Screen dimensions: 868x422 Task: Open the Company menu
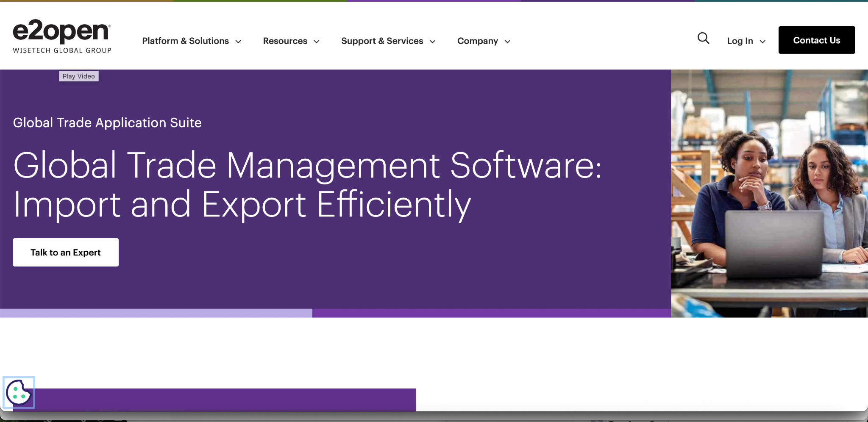coord(478,41)
